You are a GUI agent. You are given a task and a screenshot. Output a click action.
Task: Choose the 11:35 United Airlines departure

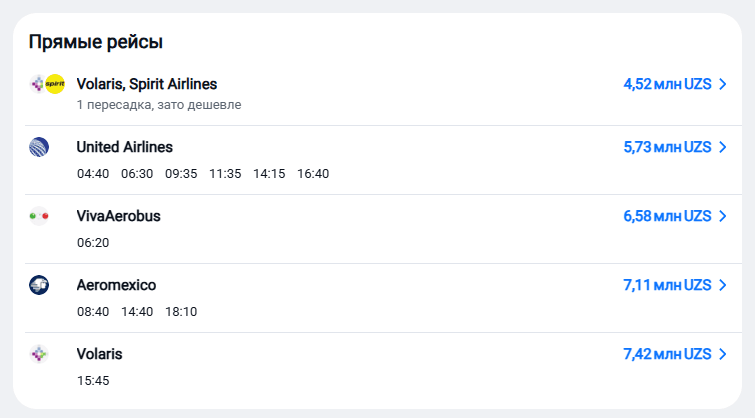point(225,174)
